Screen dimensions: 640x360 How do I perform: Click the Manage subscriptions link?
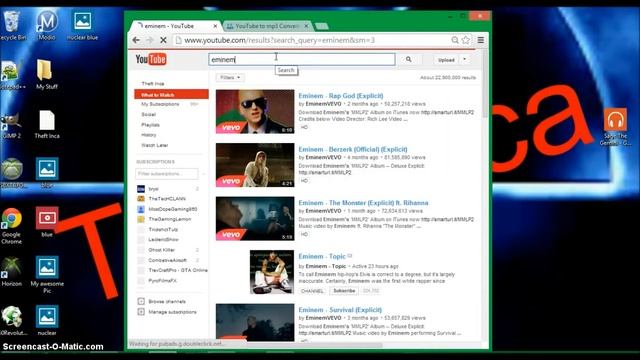pos(172,312)
